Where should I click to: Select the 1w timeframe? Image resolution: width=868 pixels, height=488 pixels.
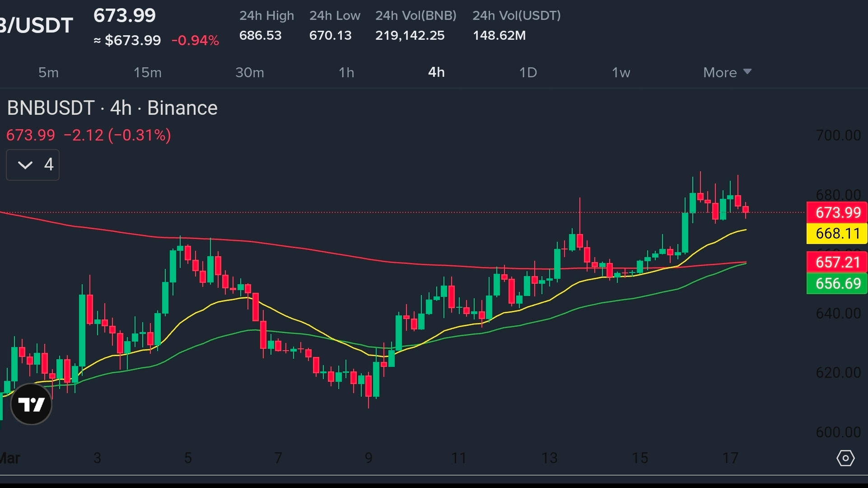click(x=621, y=72)
